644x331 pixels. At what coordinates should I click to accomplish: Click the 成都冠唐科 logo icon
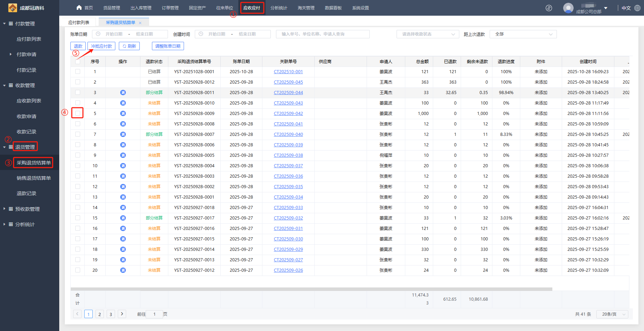pyautogui.click(x=13, y=8)
